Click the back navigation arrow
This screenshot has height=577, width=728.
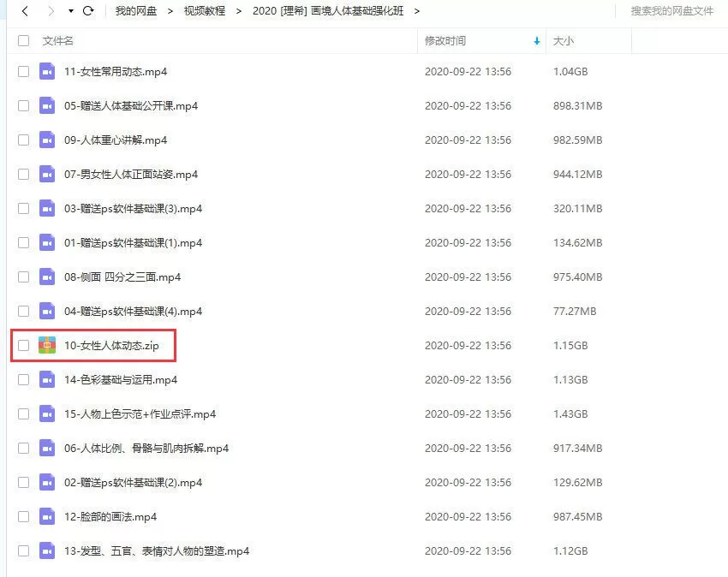pyautogui.click(x=25, y=11)
